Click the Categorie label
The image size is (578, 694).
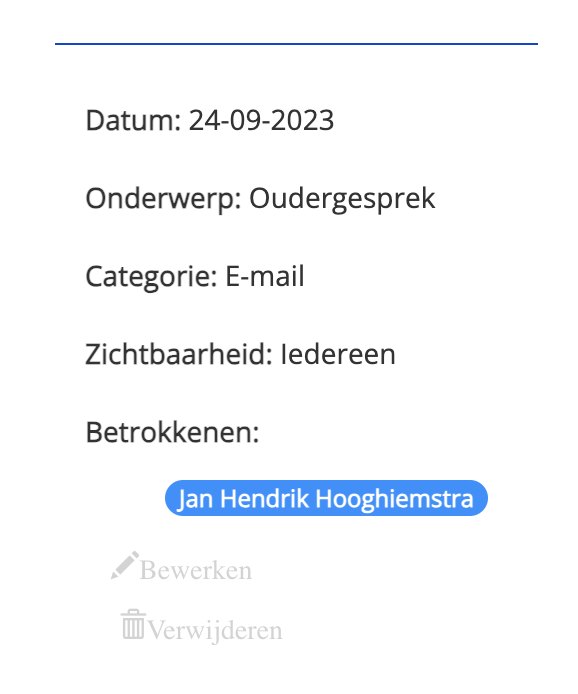pyautogui.click(x=151, y=277)
